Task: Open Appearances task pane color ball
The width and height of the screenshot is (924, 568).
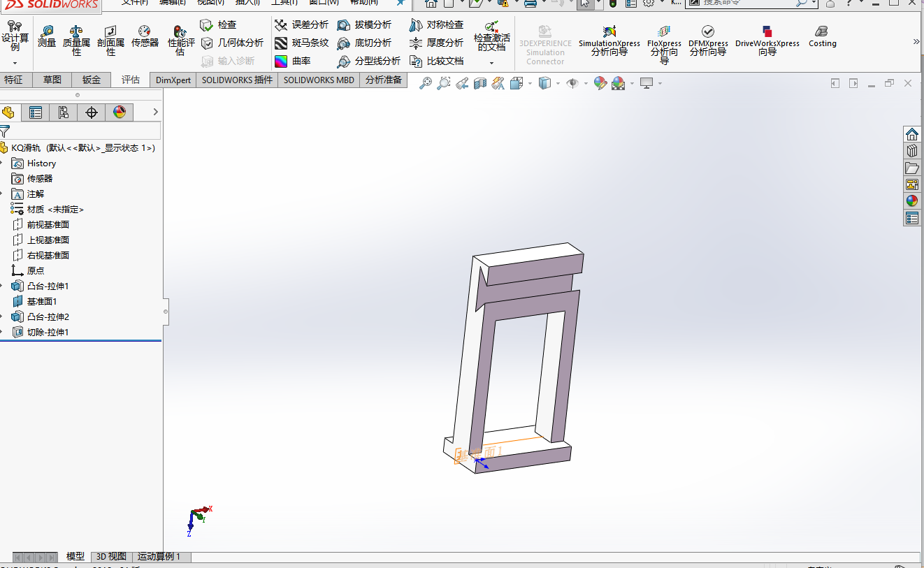Action: (x=911, y=201)
